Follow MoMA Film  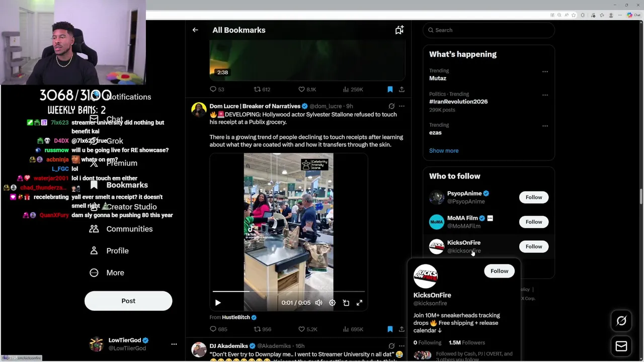point(534,222)
